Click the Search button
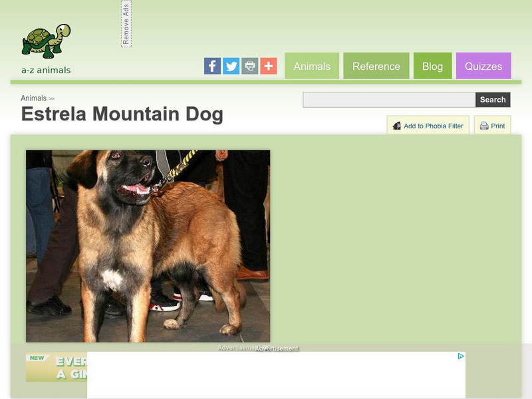 493,100
